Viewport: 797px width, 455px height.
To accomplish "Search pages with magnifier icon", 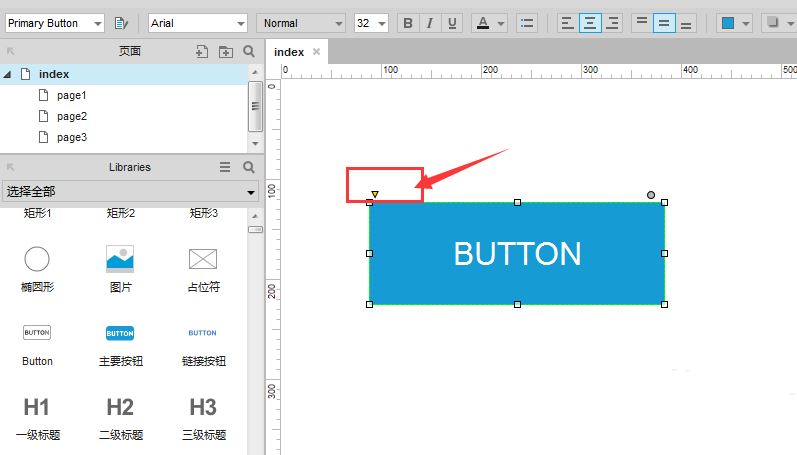I will (249, 51).
